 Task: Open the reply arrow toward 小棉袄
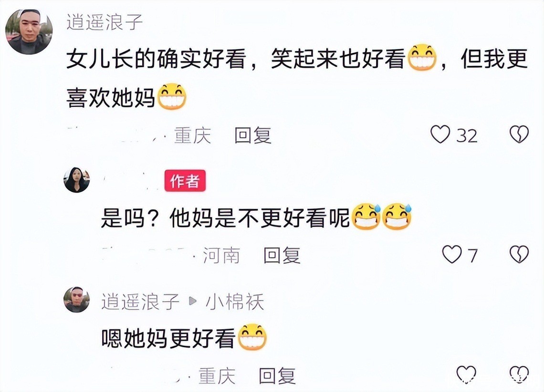[x=193, y=301]
